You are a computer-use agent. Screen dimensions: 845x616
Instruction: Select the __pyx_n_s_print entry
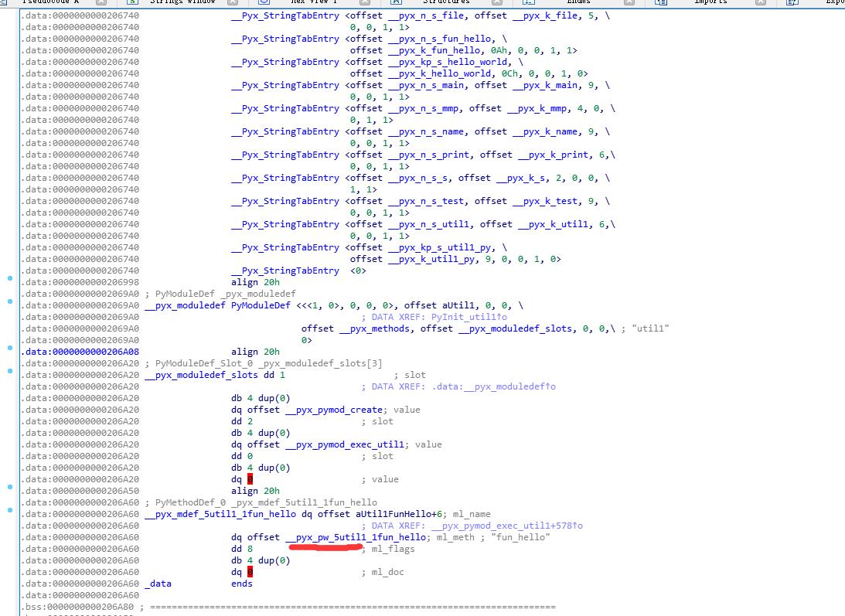point(428,155)
